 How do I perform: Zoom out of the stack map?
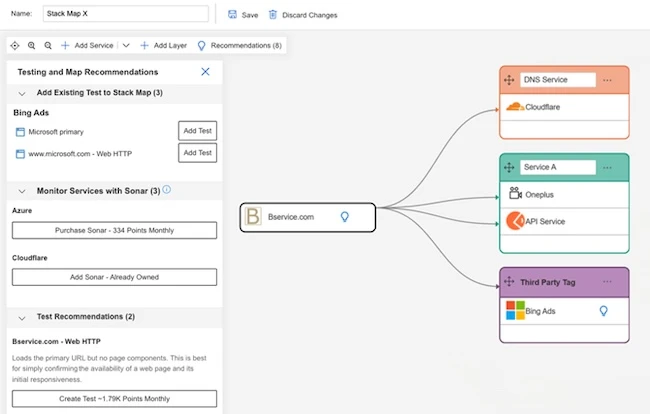[x=47, y=46]
